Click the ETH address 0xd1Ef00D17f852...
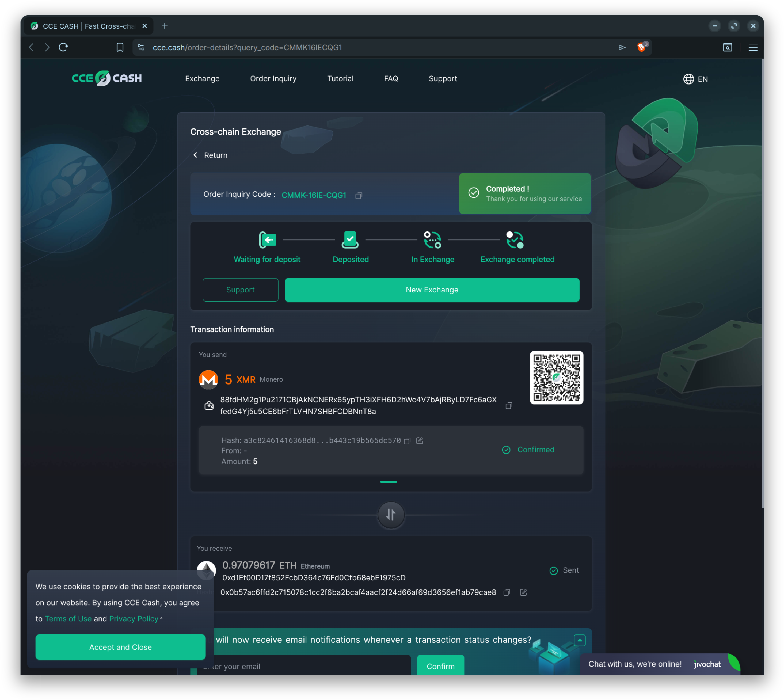Image resolution: width=784 pixels, height=700 pixels. 314,578
